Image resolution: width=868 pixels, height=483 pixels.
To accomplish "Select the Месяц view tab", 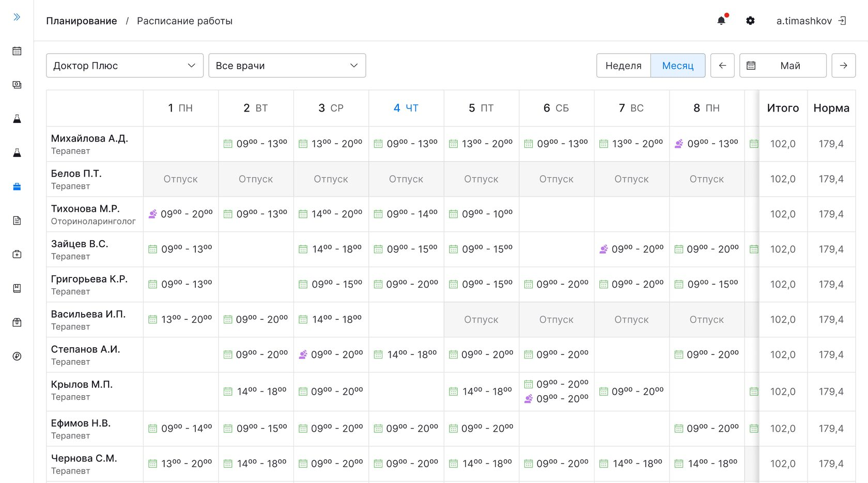I will click(677, 66).
